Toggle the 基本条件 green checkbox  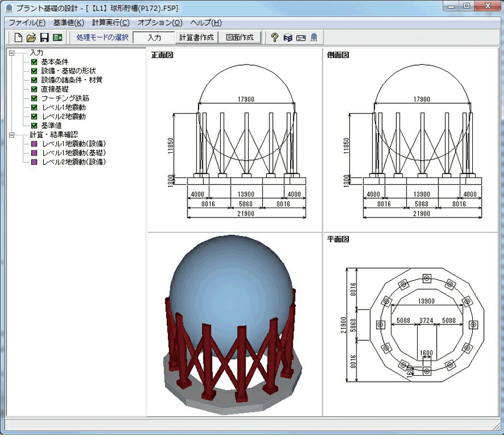pyautogui.click(x=34, y=62)
